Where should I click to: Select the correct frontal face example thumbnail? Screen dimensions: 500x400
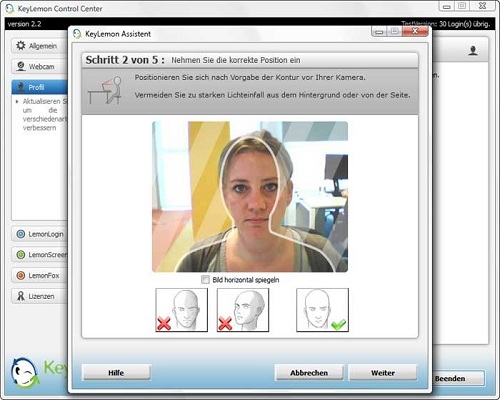pos(322,310)
